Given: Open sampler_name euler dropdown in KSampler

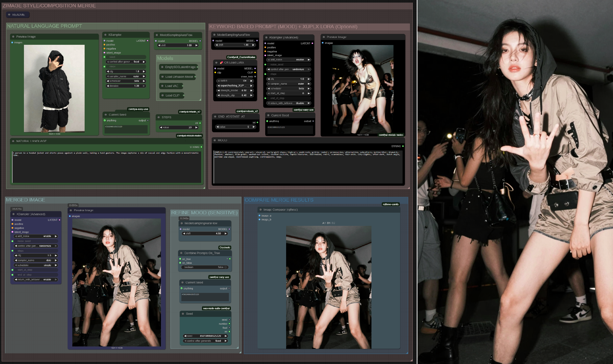Looking at the screenshot, I should click(126, 76).
